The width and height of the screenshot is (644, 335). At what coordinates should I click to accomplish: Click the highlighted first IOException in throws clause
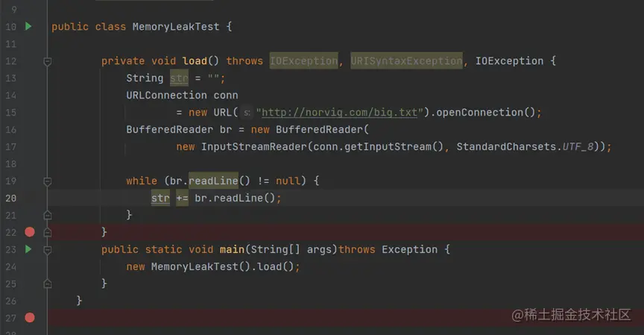point(303,61)
